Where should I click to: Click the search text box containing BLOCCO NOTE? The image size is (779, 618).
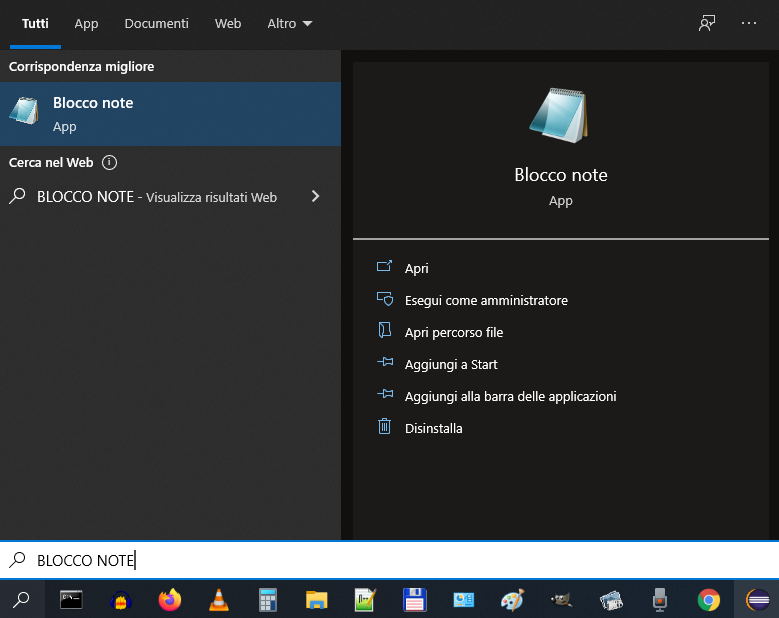[x=390, y=560]
